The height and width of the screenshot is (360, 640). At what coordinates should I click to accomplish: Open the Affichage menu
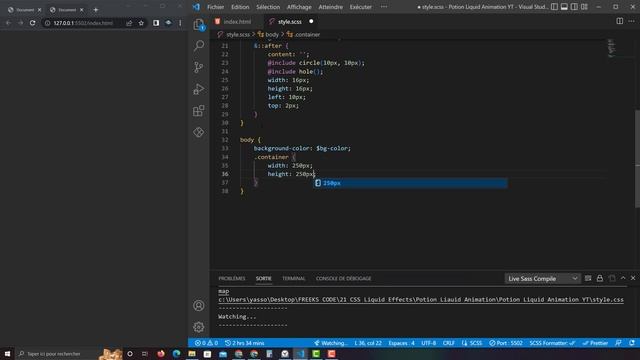click(x=299, y=7)
